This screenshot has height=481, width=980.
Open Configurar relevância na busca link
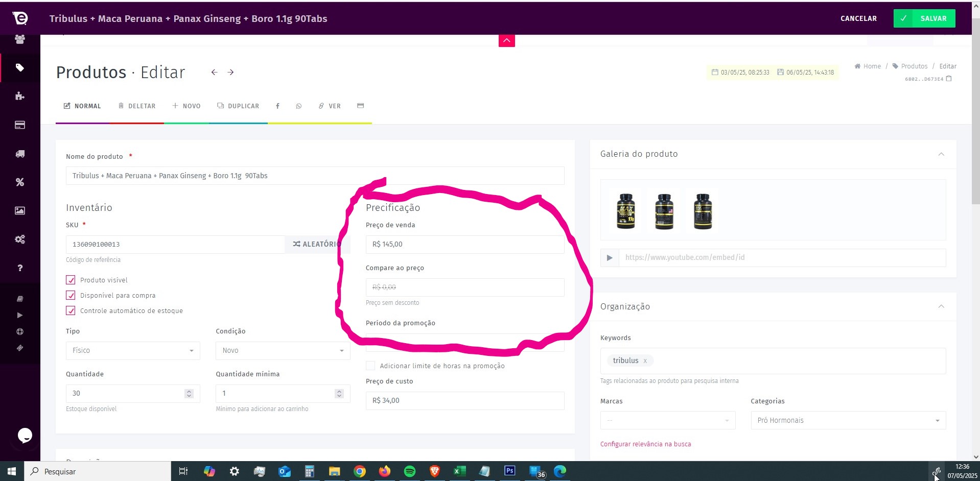[645, 444]
